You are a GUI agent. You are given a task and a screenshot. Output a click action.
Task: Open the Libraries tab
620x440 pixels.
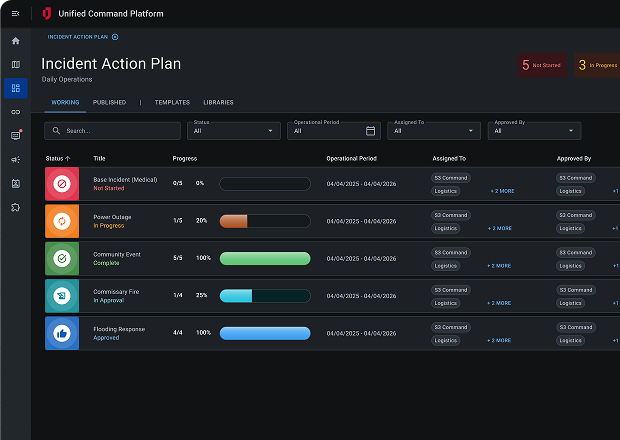218,102
